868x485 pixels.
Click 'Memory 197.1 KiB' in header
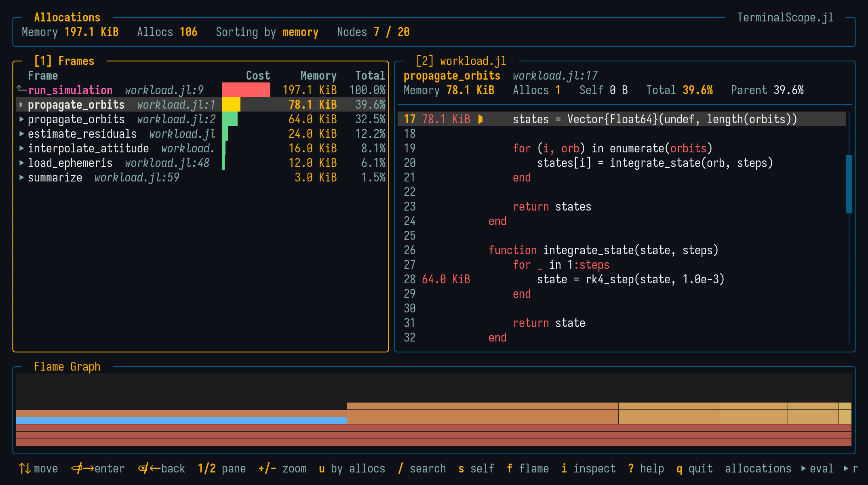[70, 32]
